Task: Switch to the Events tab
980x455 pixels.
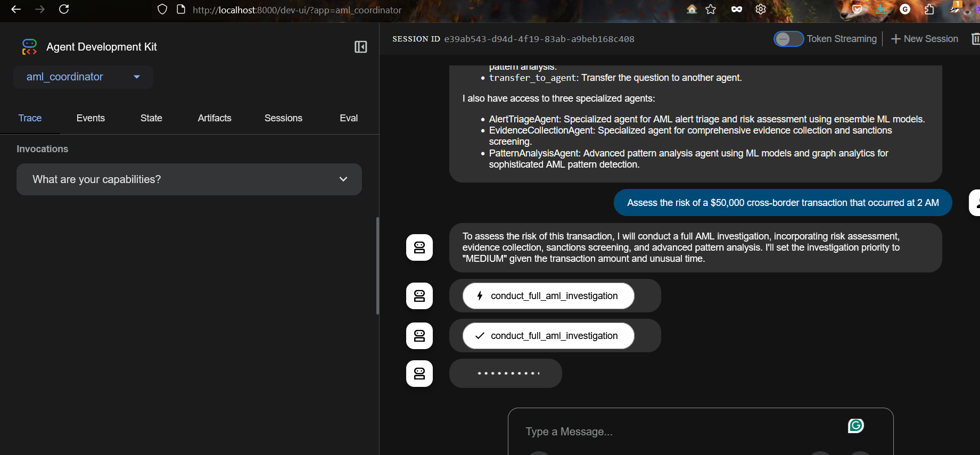Action: (x=90, y=118)
